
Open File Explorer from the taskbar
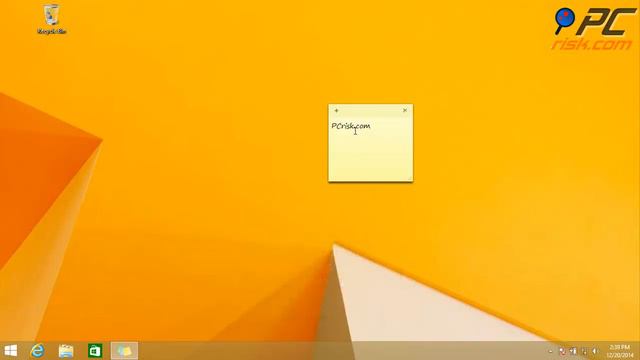66,351
